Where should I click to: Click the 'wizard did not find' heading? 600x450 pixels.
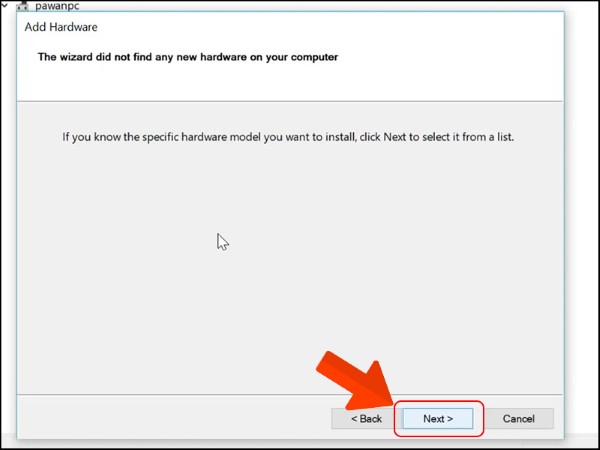[x=187, y=57]
